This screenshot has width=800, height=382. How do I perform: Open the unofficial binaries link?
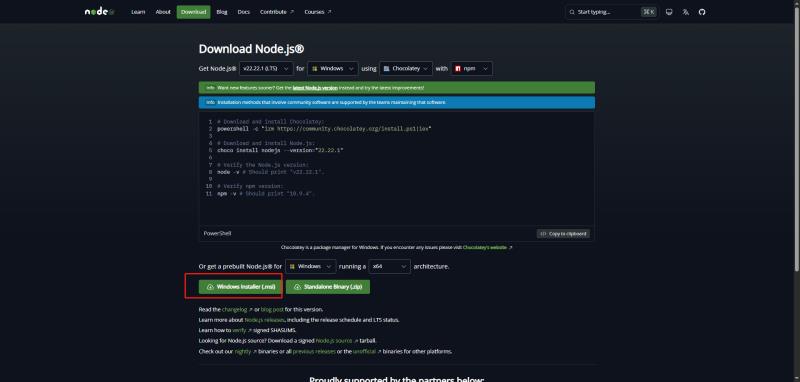[367, 351]
